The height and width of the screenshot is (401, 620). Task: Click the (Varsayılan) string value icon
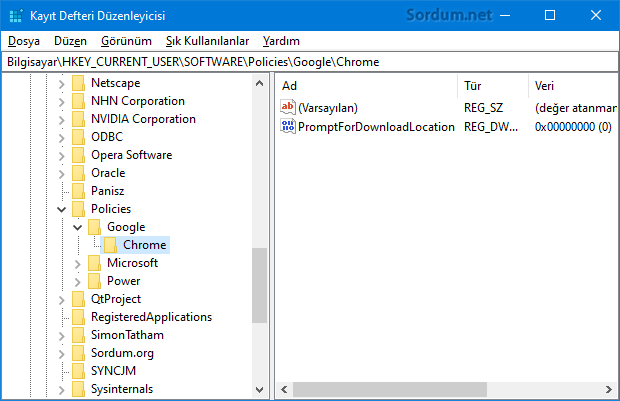click(x=288, y=107)
